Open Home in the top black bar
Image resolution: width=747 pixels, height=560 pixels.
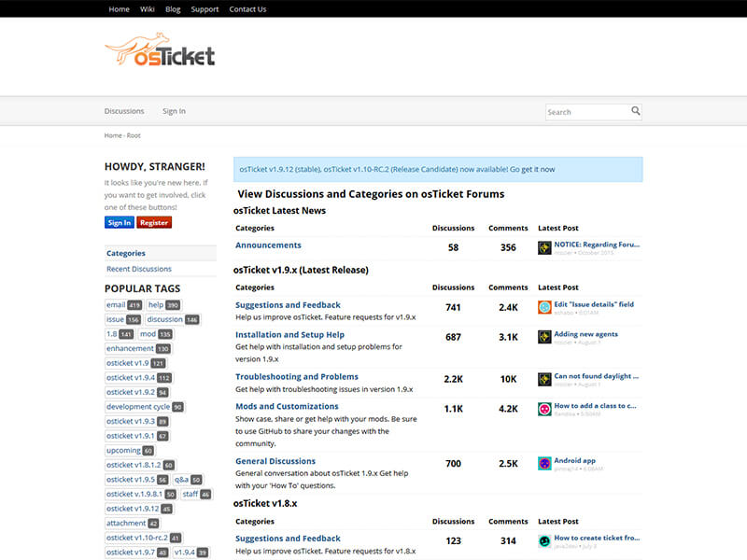pos(120,9)
